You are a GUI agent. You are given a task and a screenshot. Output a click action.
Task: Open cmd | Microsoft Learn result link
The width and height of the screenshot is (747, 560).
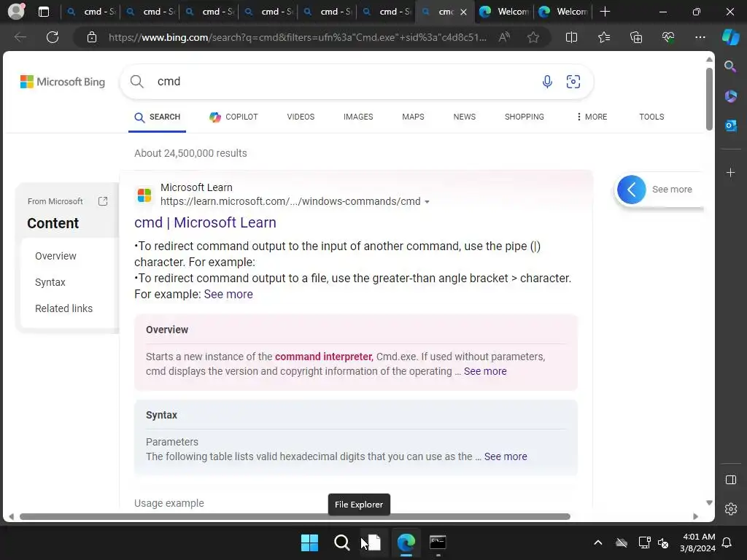205,222
